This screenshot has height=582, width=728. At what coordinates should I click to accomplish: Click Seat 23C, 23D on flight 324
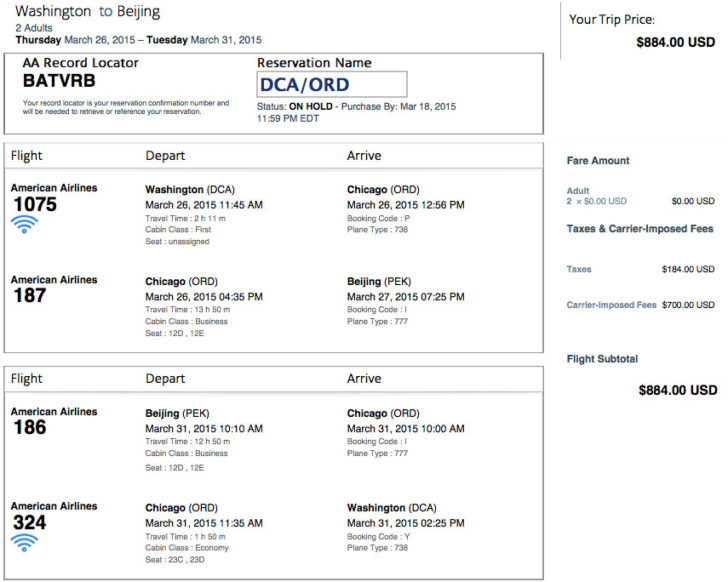pos(175,560)
